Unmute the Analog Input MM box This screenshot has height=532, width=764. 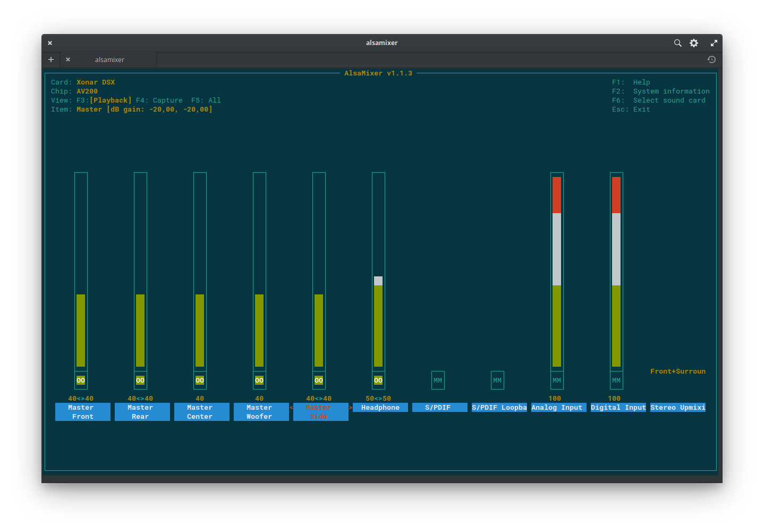coord(557,380)
